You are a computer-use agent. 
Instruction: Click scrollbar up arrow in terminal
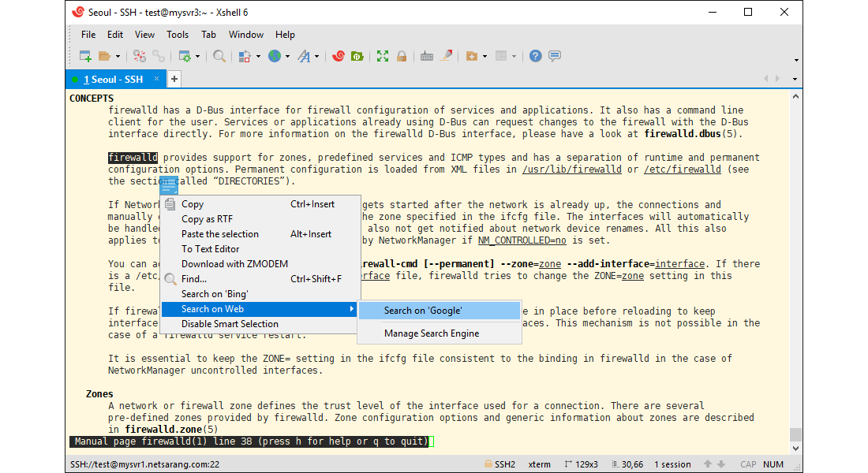click(795, 97)
